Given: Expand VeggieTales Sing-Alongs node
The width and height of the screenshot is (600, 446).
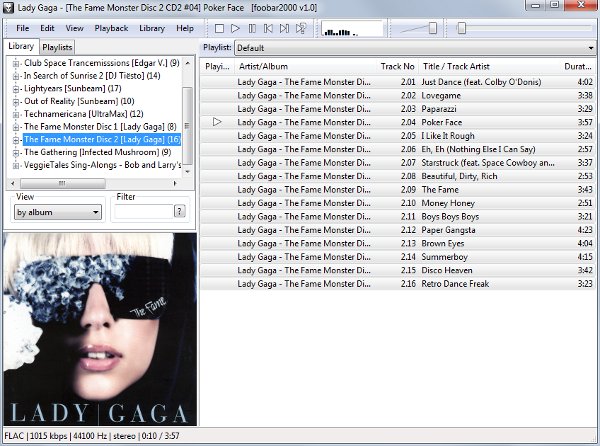Looking at the screenshot, I should tap(16, 165).
